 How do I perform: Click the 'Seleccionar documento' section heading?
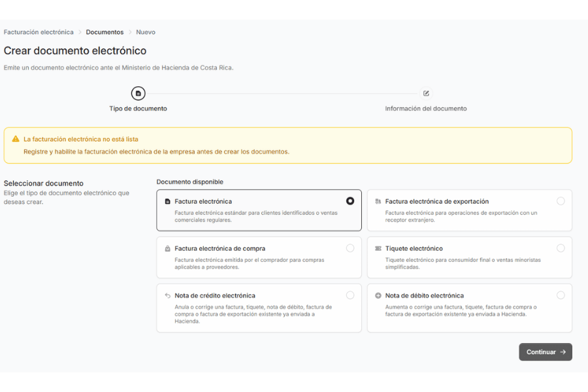[44, 184]
